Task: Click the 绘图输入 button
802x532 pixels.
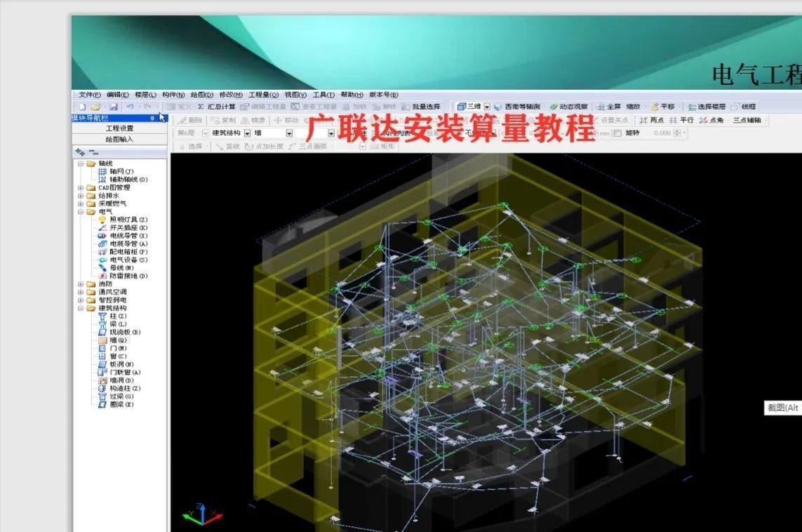Action: (119, 139)
